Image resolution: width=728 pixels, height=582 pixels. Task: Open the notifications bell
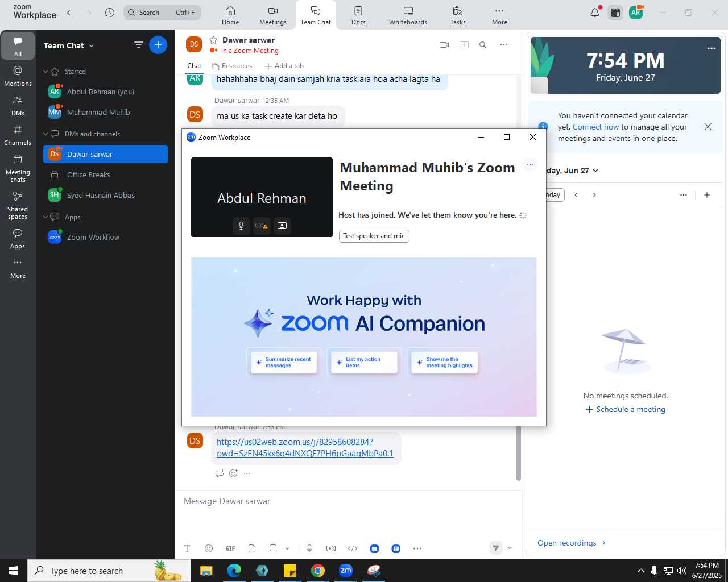(595, 13)
